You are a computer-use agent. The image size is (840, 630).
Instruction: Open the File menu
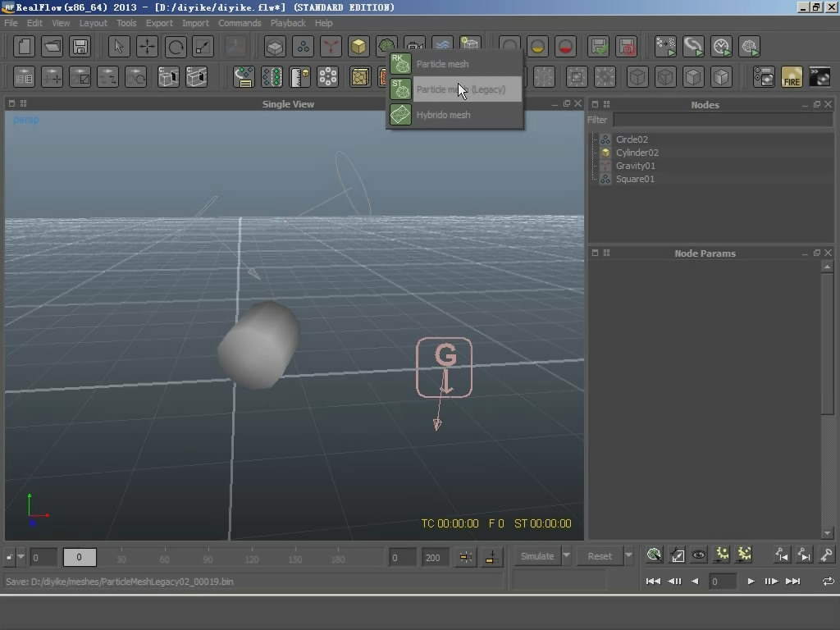point(11,23)
